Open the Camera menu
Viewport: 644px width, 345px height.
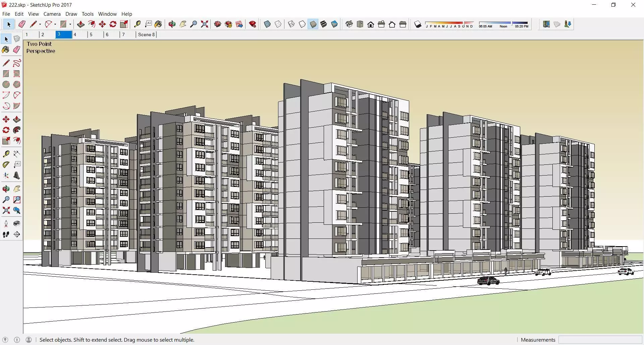(52, 14)
